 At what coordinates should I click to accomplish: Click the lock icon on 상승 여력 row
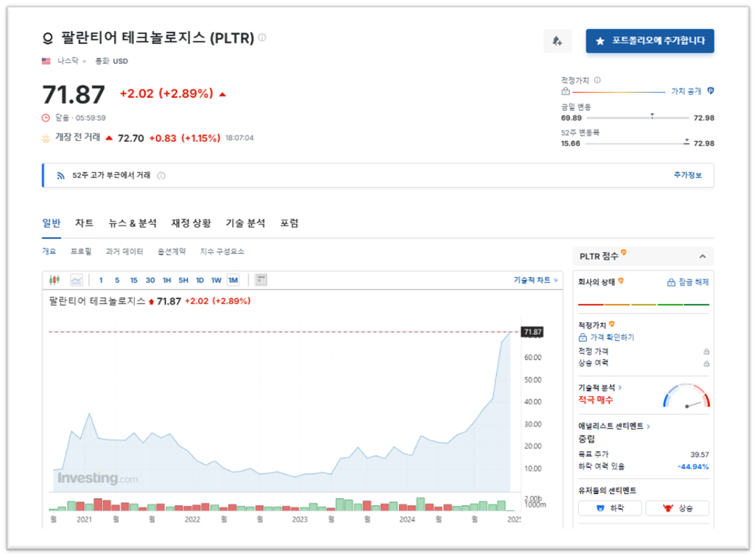tap(706, 363)
